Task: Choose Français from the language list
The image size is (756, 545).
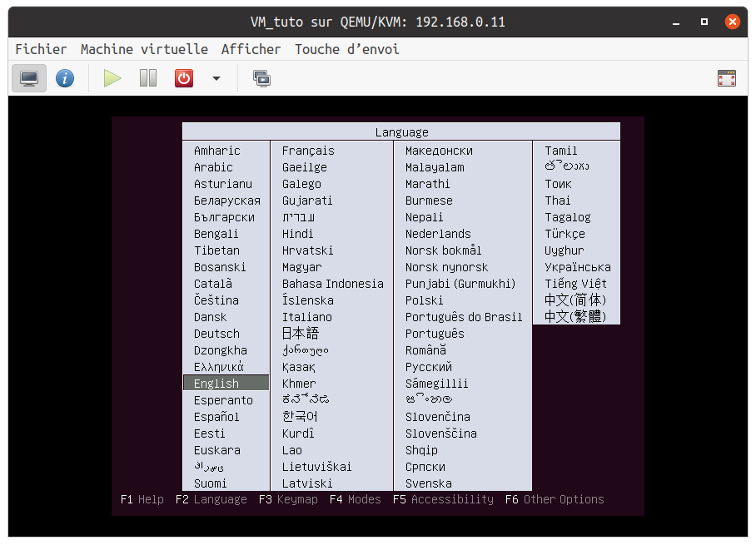Action: [308, 151]
